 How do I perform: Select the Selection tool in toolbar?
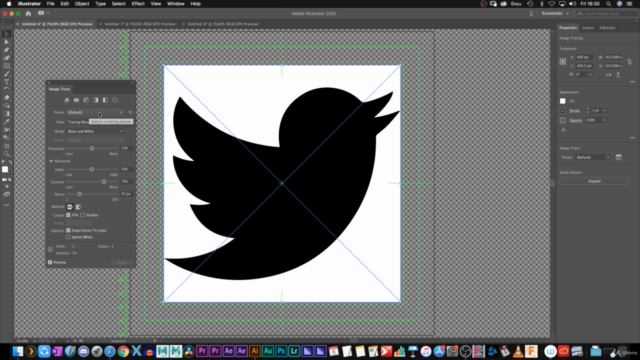coord(7,34)
